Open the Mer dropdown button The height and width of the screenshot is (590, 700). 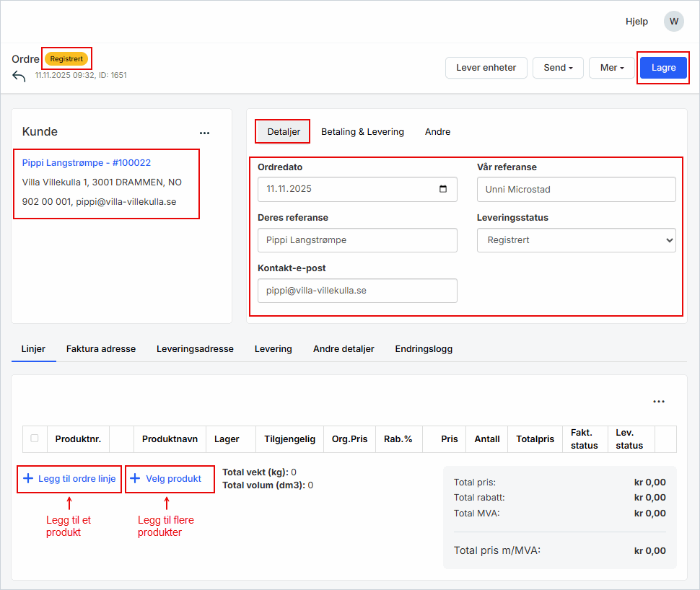coord(611,68)
